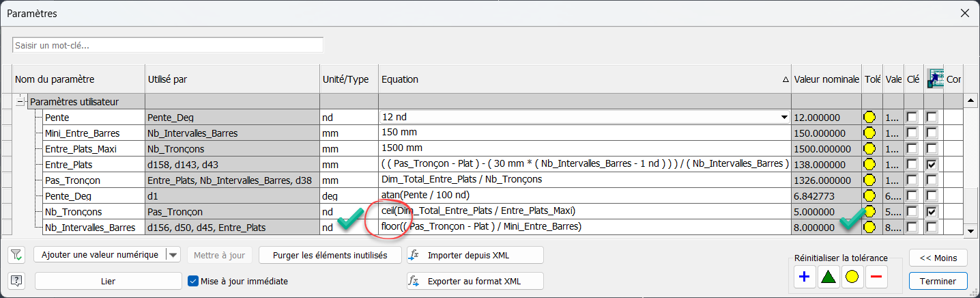Click the tolerance circle for Nb_Intervalles_Barres
This screenshot has width=980, height=298.
pyautogui.click(x=869, y=227)
